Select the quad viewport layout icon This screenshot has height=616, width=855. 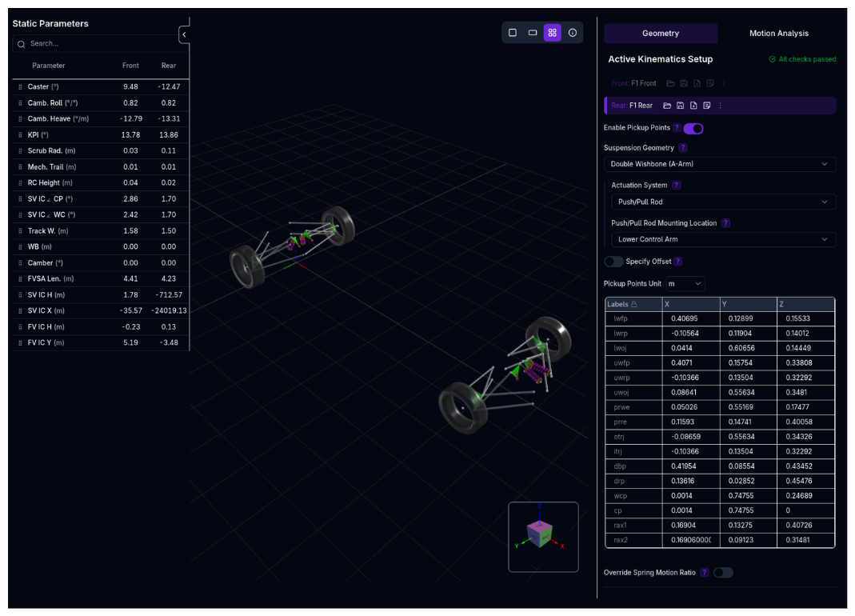click(x=553, y=33)
